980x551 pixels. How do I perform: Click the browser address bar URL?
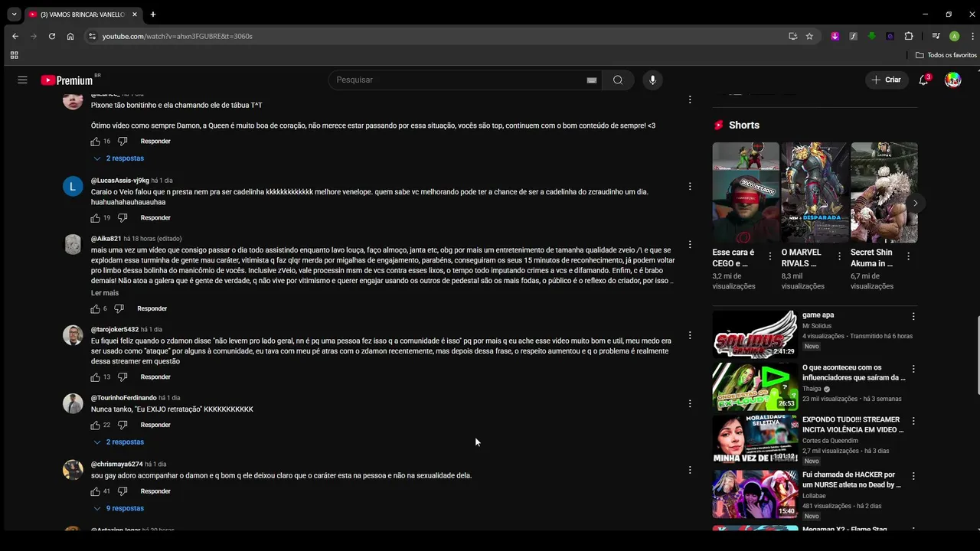178,36
